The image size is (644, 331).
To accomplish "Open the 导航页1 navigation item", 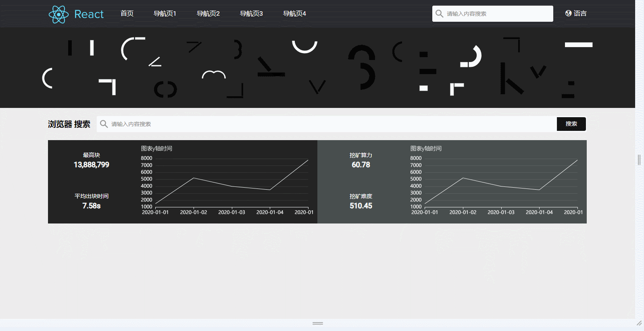I will click(x=165, y=14).
